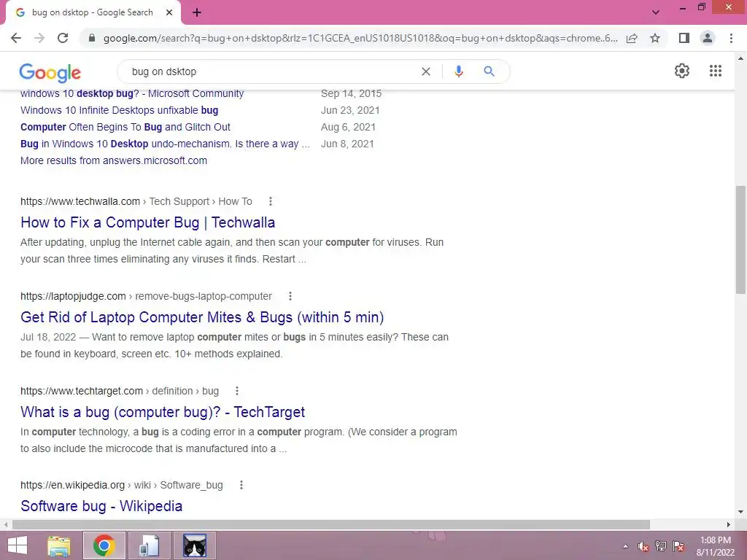Open 'How to Fix a Computer Bug | Techwalla'
The height and width of the screenshot is (560, 747).
point(147,222)
